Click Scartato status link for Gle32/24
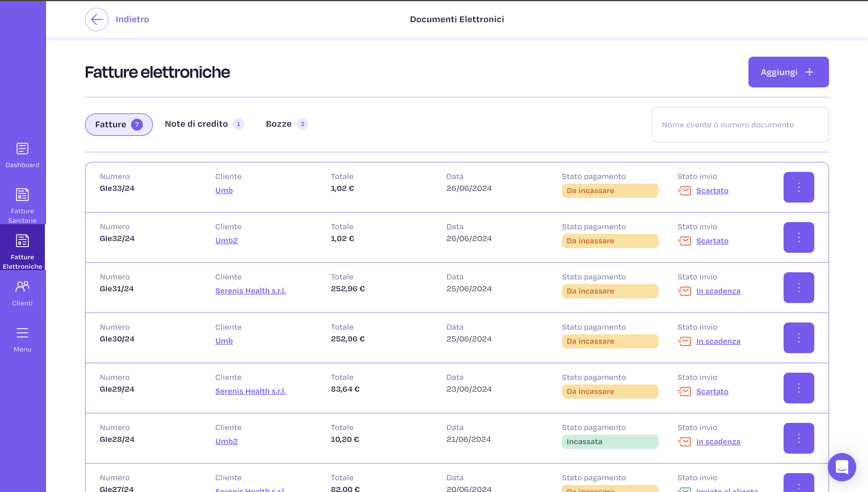868x492 pixels. pos(712,241)
